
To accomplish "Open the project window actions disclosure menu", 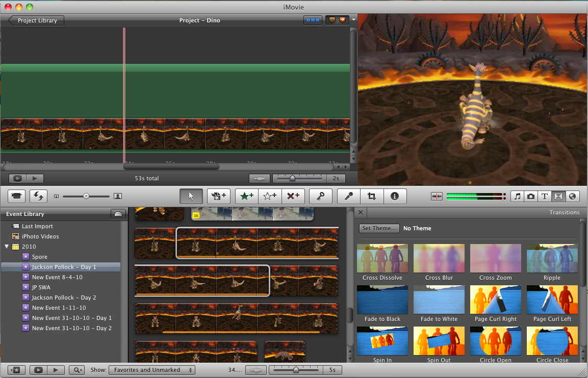I will pos(352,20).
